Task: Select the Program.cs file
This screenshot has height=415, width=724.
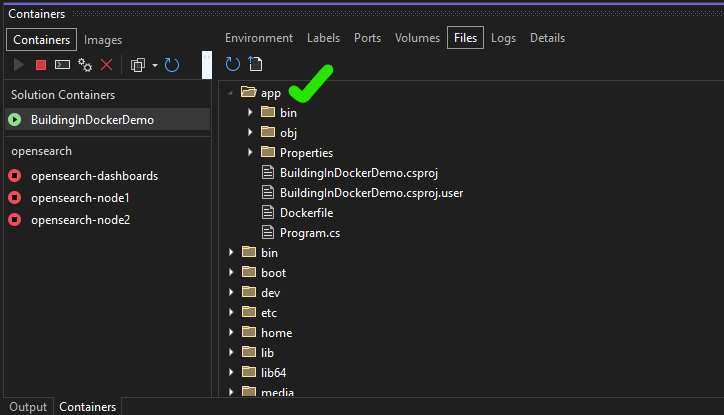Action: tap(310, 233)
